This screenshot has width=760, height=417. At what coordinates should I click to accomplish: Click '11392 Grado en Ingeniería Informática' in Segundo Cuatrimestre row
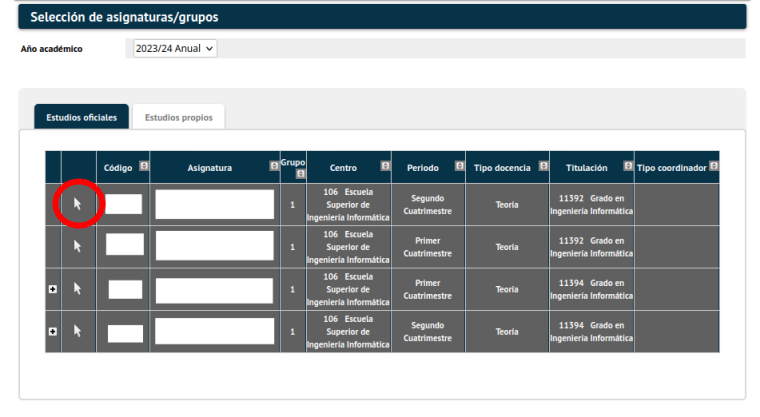[x=591, y=205]
